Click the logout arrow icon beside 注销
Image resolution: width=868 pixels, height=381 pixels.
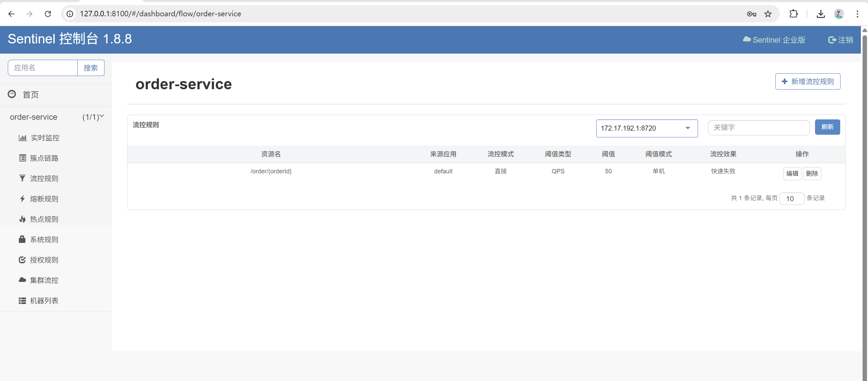(x=832, y=40)
